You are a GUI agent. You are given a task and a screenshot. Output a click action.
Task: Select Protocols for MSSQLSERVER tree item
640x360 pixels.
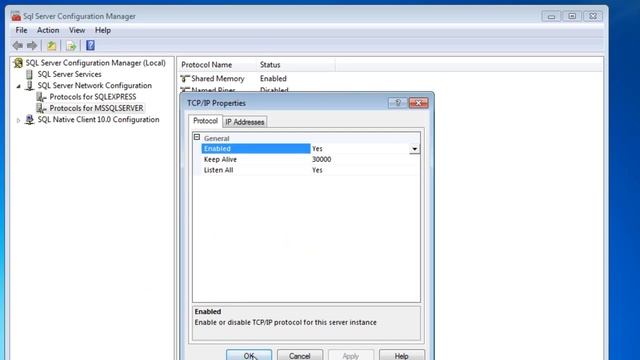(x=96, y=108)
